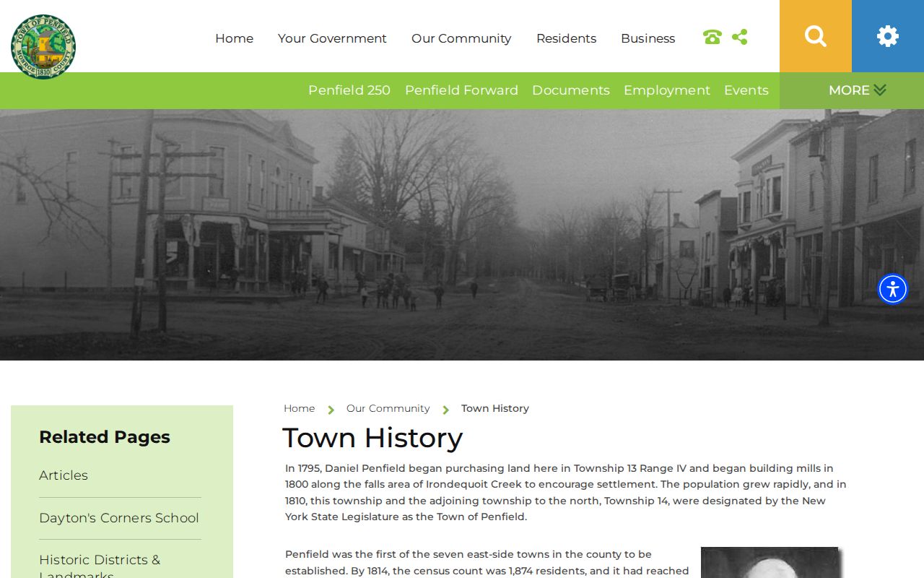Open the Home menu item
This screenshot has height=578, width=924.
tap(234, 38)
